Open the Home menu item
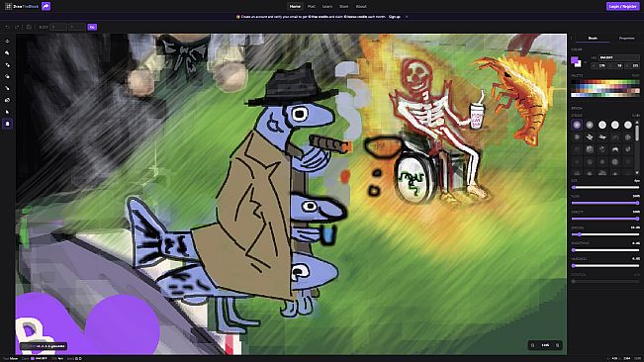 [x=295, y=7]
